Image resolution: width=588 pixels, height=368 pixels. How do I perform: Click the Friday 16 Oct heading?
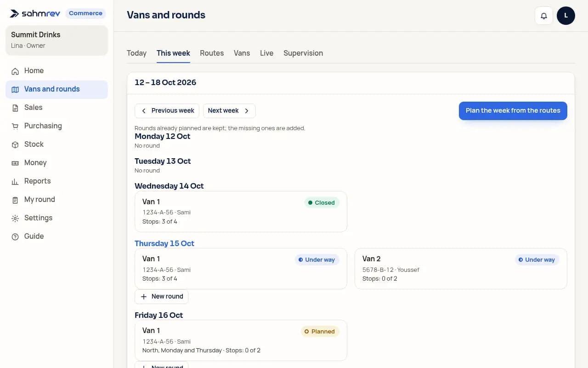[x=158, y=315]
